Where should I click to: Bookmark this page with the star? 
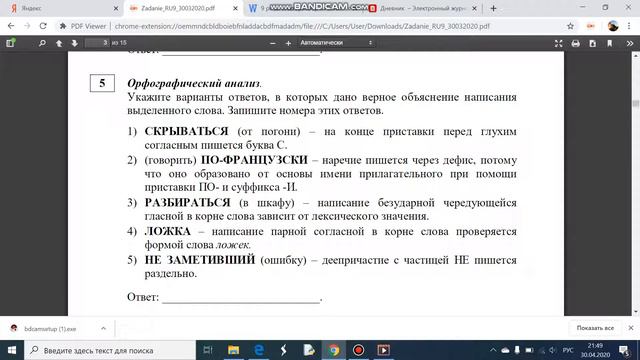click(570, 26)
